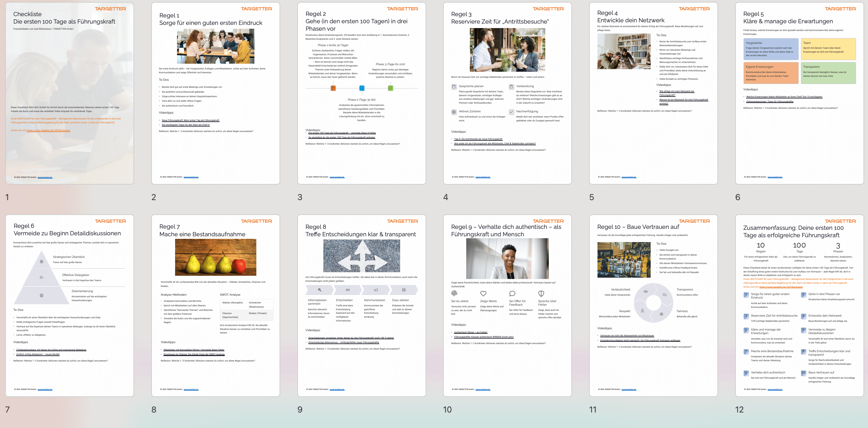Open link Tag X: Die Antrittsrede als neue Führungskraft

coord(478,139)
